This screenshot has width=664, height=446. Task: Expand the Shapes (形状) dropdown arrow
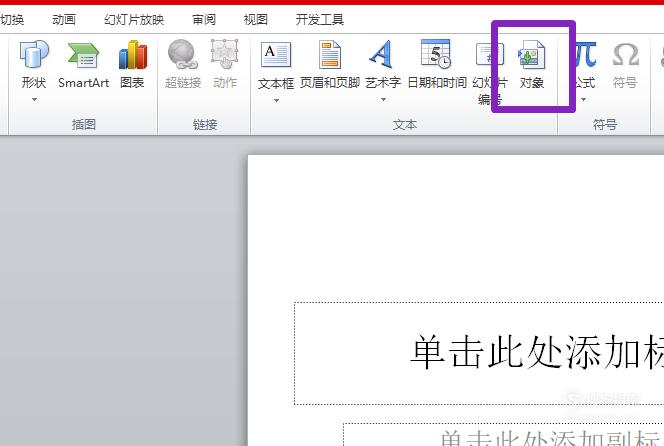(x=34, y=100)
